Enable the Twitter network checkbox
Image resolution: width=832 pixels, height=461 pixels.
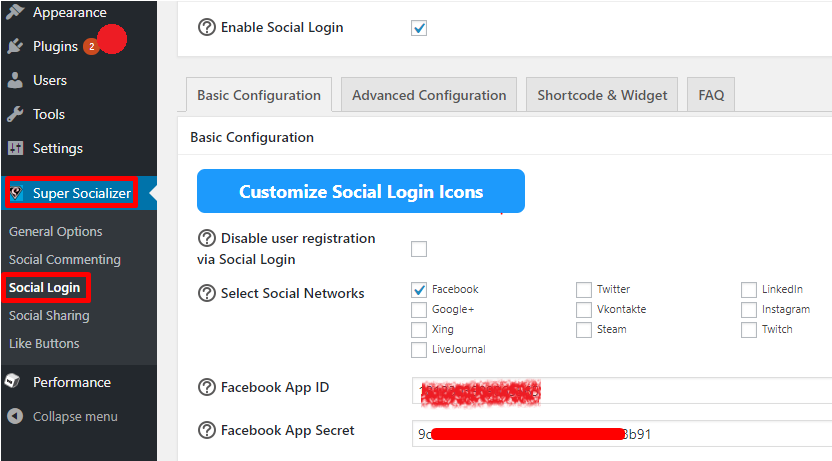584,290
